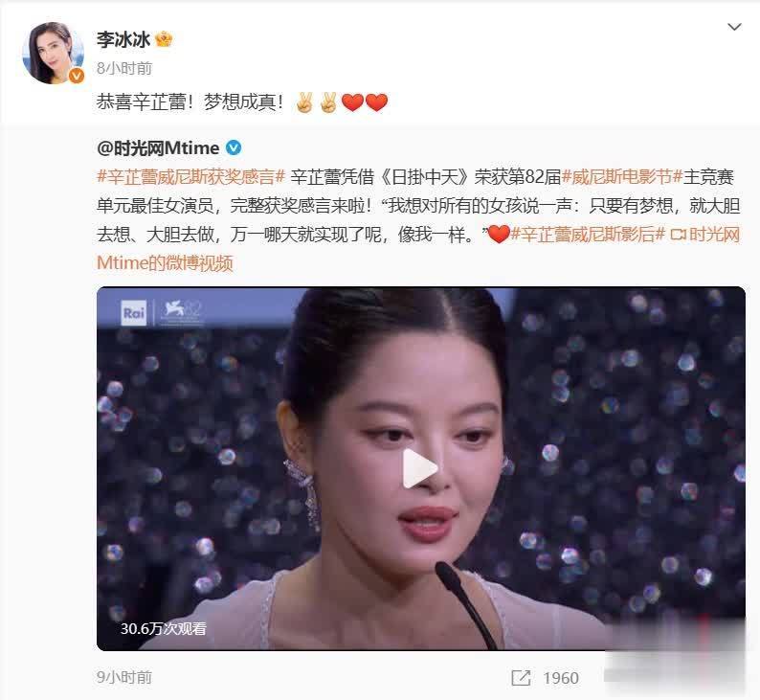Open the post options chevron menu

pos(735,27)
